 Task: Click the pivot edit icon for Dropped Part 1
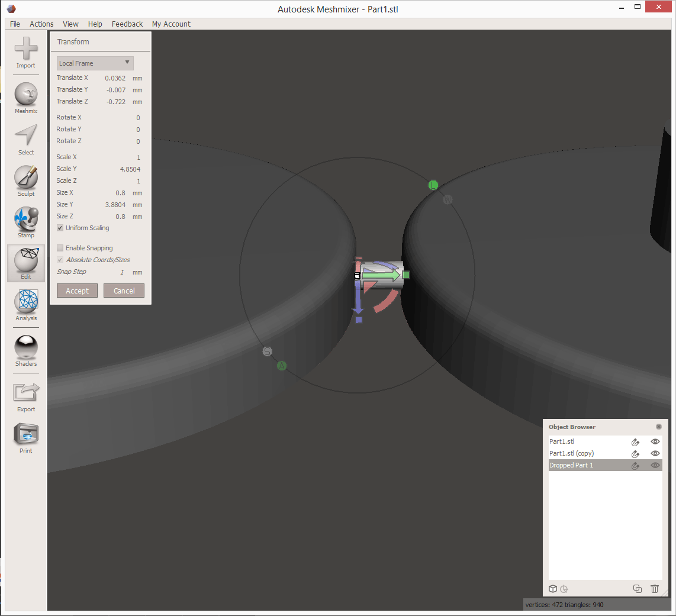[636, 466]
